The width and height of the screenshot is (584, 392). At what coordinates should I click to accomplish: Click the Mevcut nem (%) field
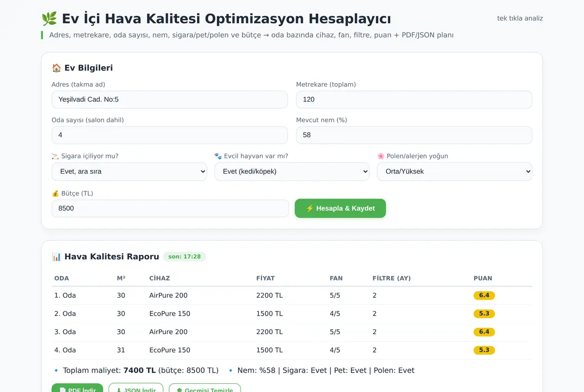pos(414,135)
